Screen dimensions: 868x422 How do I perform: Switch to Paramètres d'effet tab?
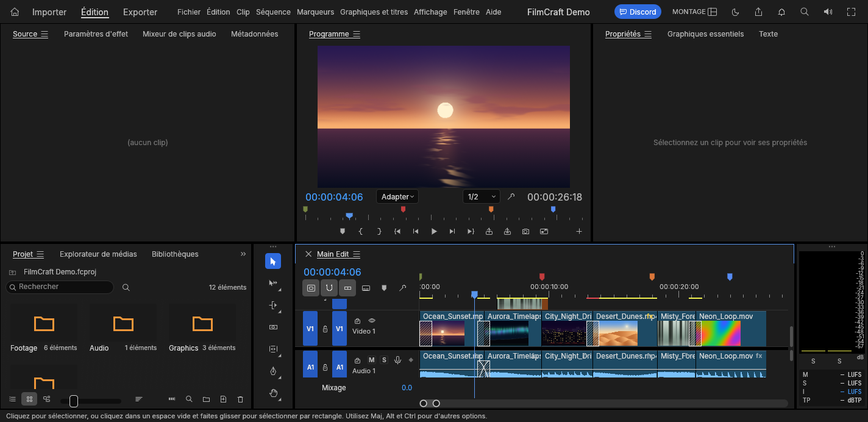click(x=96, y=34)
